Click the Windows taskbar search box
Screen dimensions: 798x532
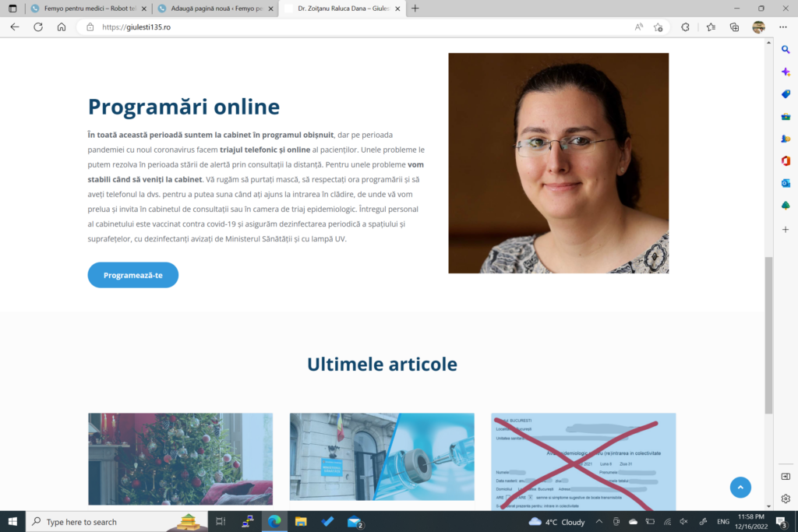click(x=117, y=521)
